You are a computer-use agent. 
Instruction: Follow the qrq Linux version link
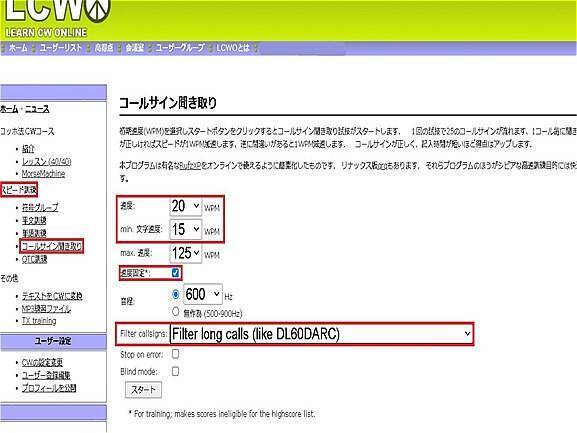pyautogui.click(x=383, y=166)
